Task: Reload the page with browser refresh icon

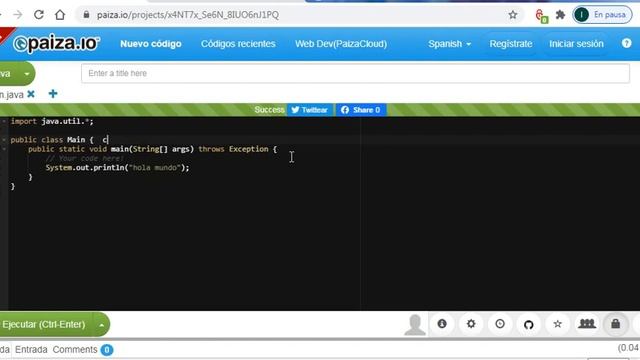Action: (x=39, y=15)
